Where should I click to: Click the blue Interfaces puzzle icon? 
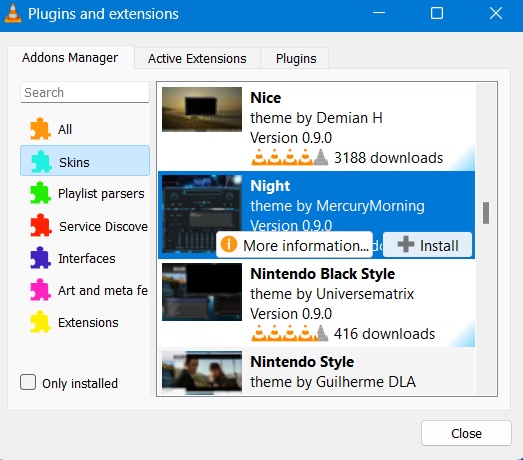click(x=40, y=258)
